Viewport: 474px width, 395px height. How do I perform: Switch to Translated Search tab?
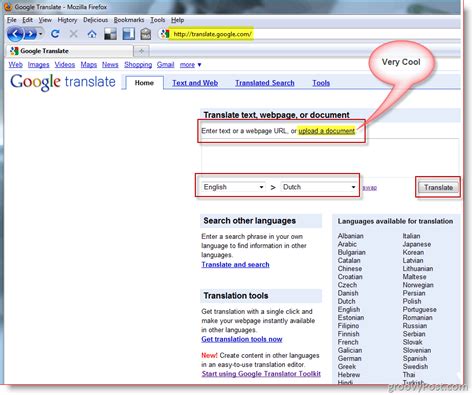point(265,83)
